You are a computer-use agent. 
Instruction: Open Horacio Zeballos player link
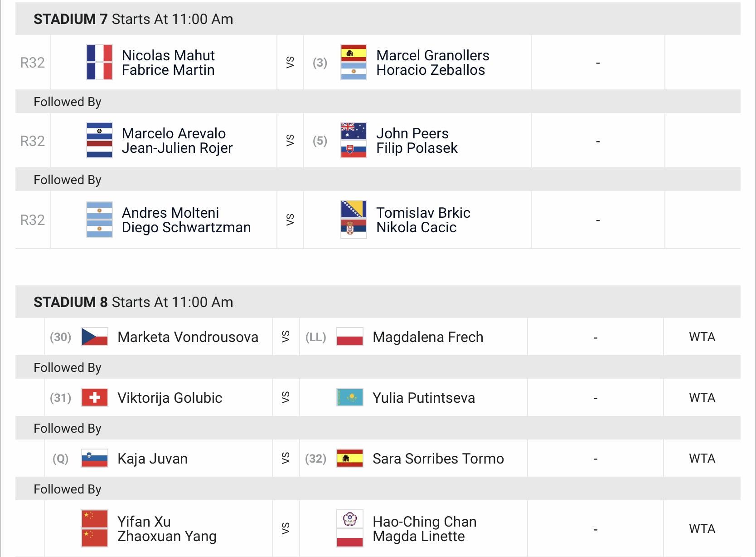[x=431, y=70]
